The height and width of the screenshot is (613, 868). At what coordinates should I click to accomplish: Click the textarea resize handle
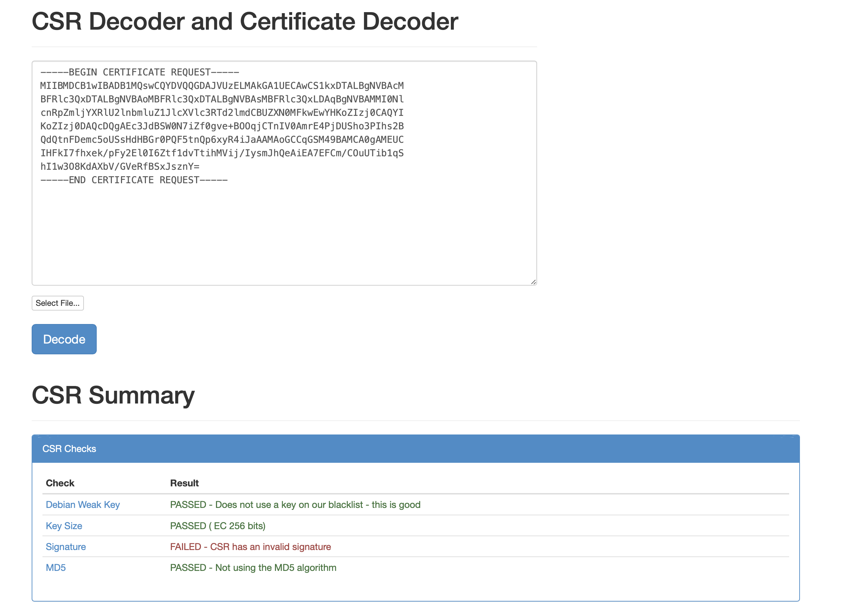point(533,282)
